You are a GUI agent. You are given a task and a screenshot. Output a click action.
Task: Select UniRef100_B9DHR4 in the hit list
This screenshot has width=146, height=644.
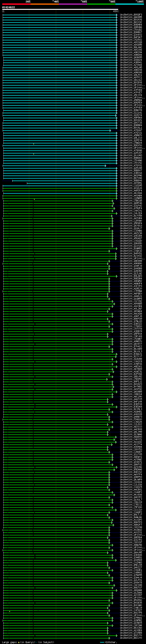(131, 25)
